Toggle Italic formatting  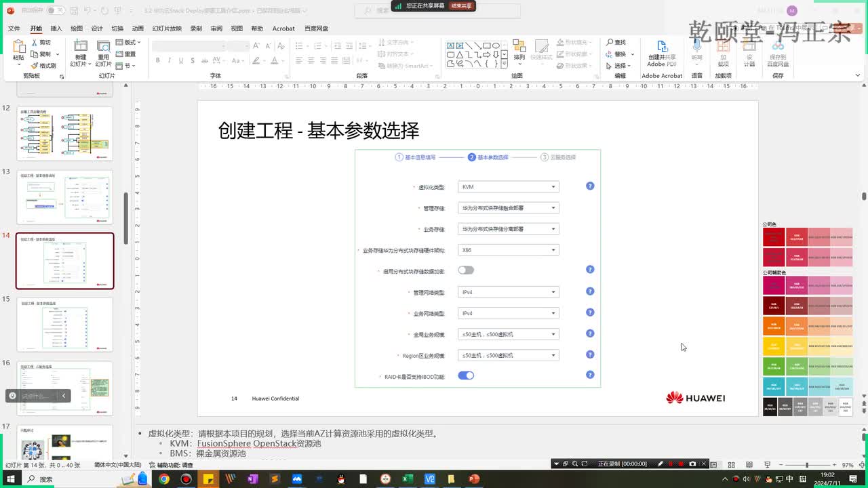tap(168, 60)
